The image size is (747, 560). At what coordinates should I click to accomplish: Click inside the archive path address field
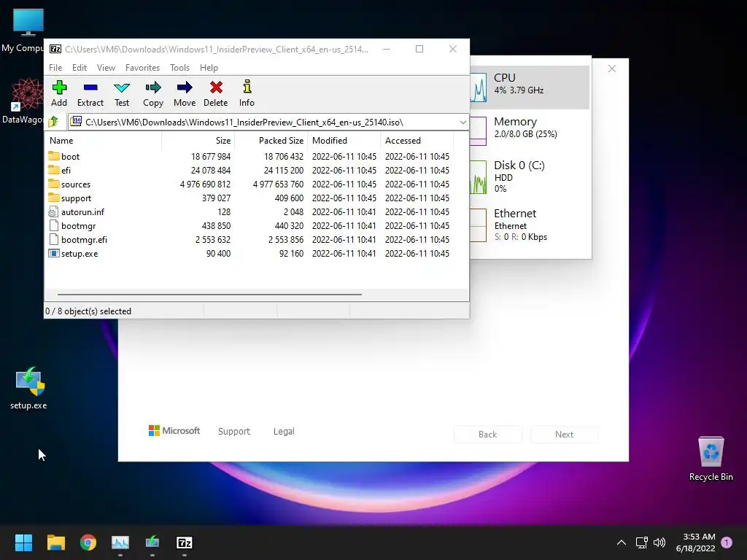(x=268, y=122)
